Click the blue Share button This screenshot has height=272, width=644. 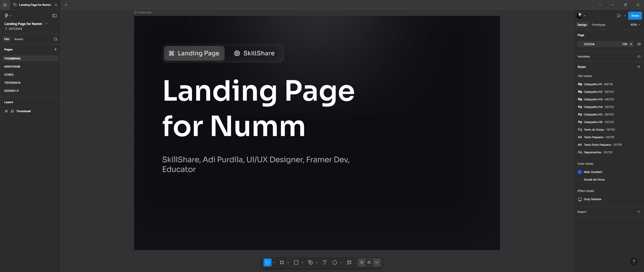pos(635,16)
